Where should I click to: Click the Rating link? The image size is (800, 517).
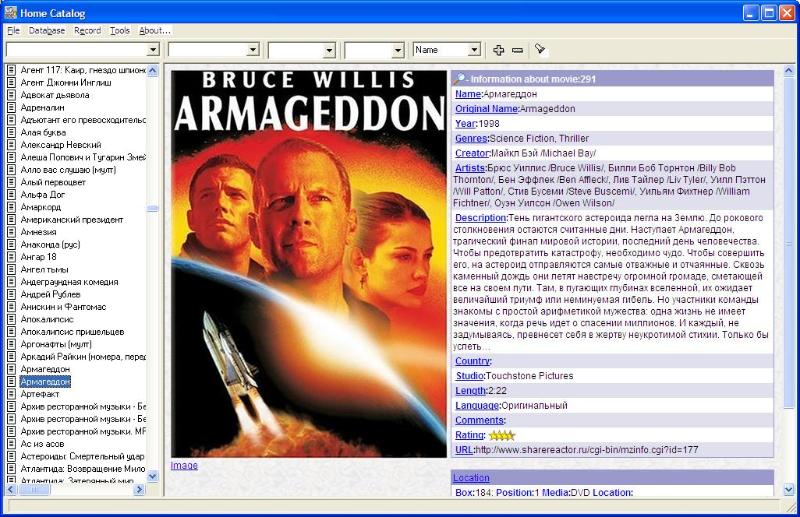[469, 435]
